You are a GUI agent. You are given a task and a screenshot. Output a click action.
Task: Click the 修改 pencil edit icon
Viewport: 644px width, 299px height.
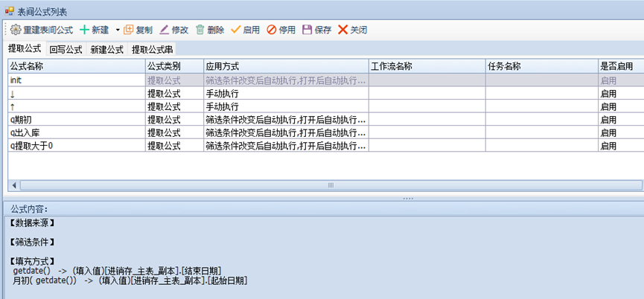[164, 30]
